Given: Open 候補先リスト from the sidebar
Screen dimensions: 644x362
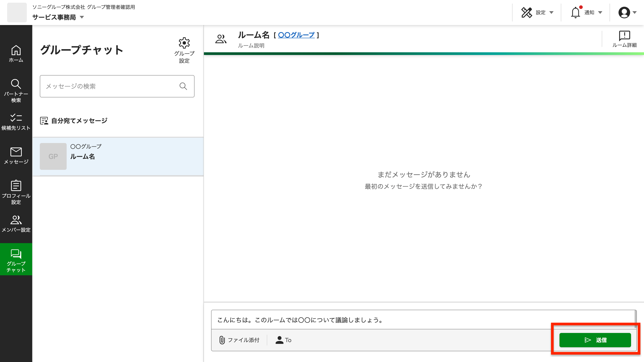Looking at the screenshot, I should [16, 121].
